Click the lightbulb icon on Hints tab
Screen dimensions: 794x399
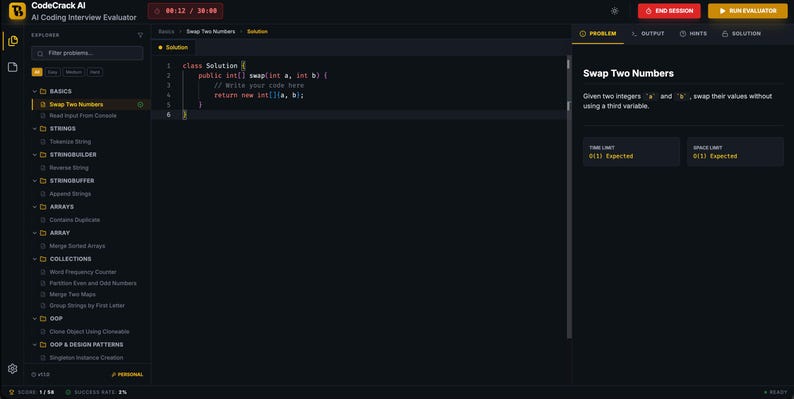tap(683, 34)
